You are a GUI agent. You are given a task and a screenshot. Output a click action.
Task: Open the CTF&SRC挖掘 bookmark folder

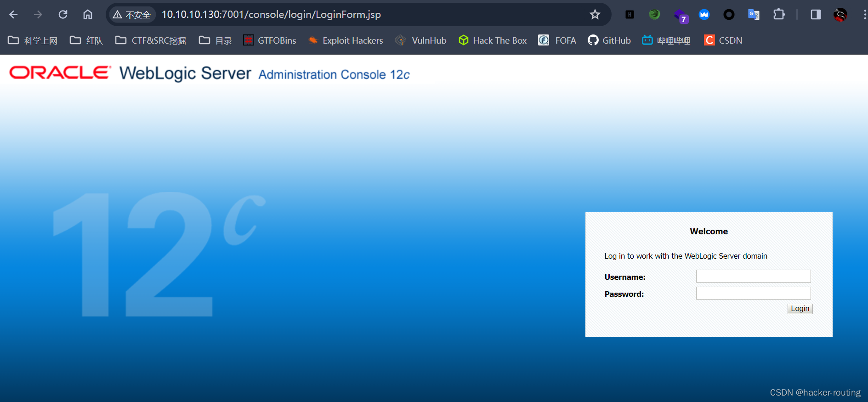(151, 40)
